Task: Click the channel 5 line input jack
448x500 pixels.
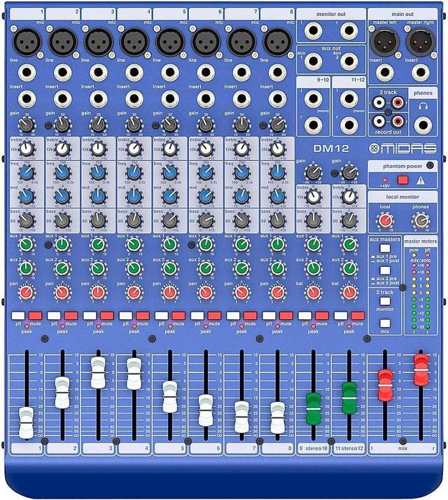Action: point(170,73)
